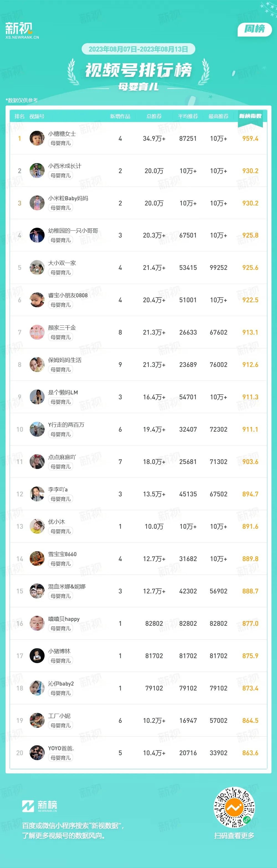Image resolution: width=277 pixels, height=868 pixels.
Task: Click the 最高推荐 column header
Action: click(x=218, y=116)
